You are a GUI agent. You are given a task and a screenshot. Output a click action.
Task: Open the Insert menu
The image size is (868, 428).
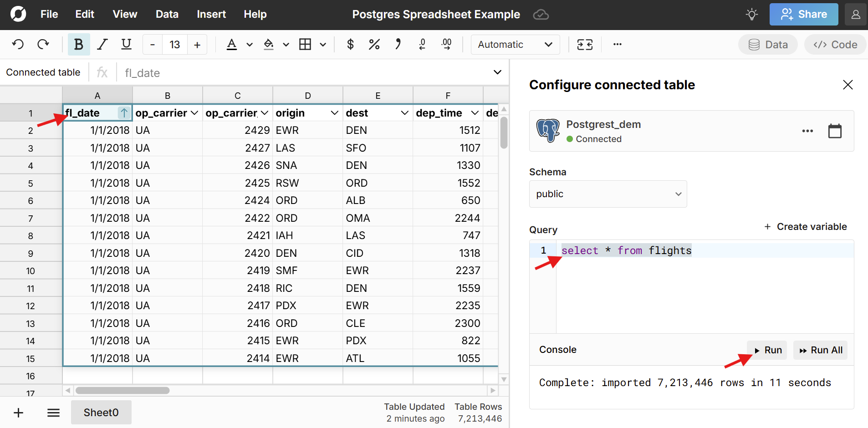[x=211, y=14]
